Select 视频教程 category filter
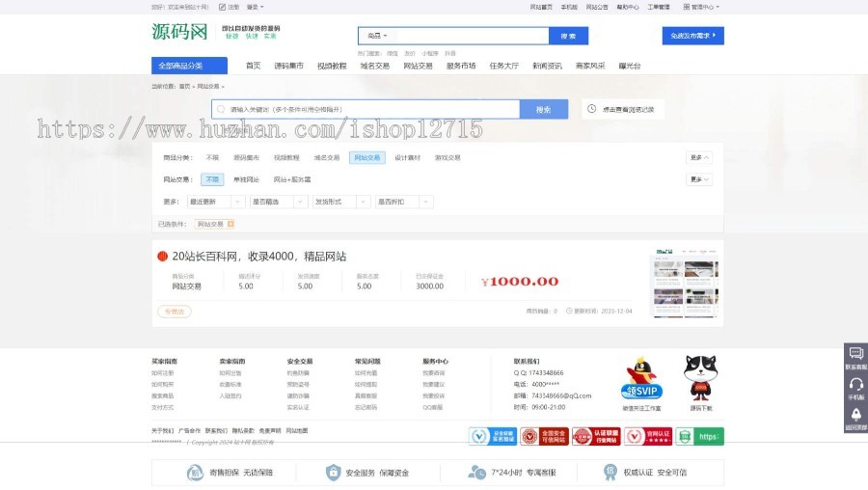 click(x=286, y=158)
